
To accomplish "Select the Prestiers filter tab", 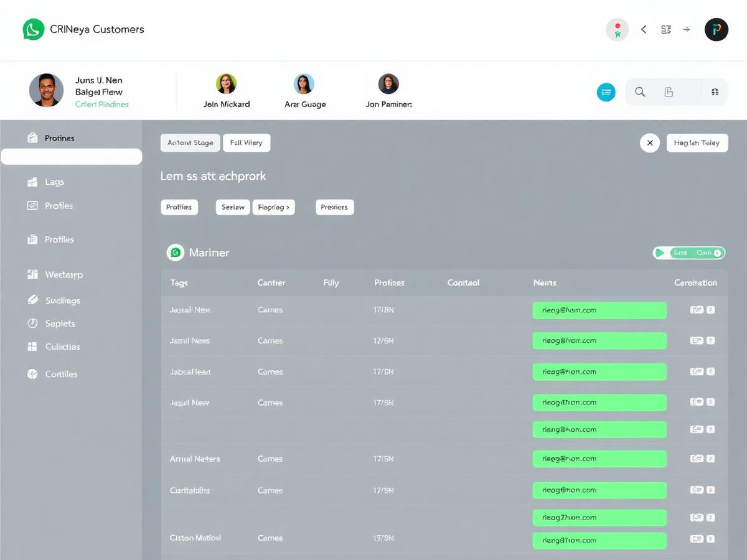I will coord(334,207).
